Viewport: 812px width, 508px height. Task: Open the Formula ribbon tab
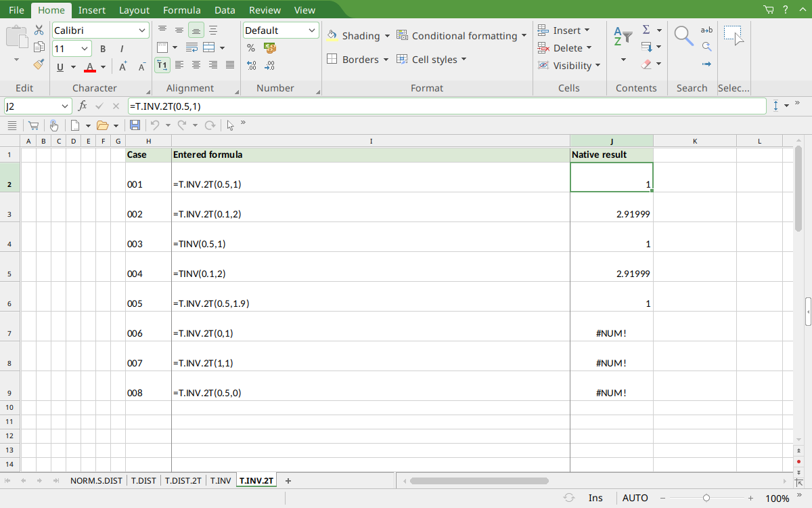coord(182,10)
